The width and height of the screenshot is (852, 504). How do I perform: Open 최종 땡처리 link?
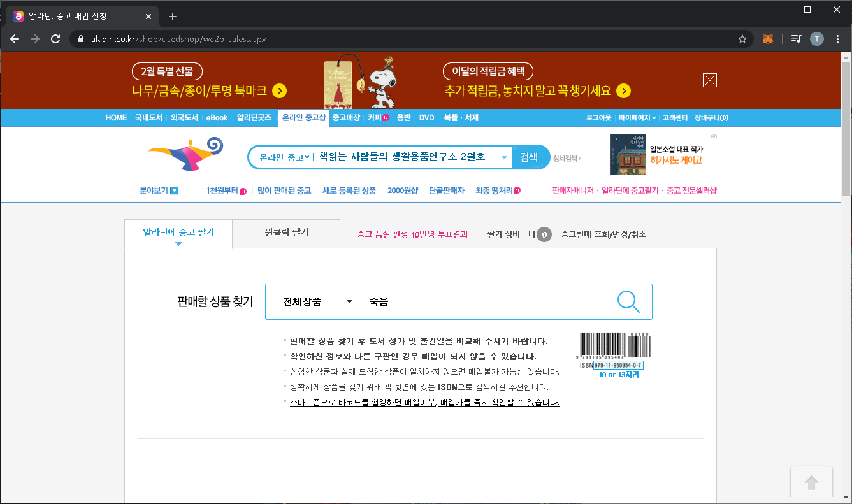coord(498,191)
